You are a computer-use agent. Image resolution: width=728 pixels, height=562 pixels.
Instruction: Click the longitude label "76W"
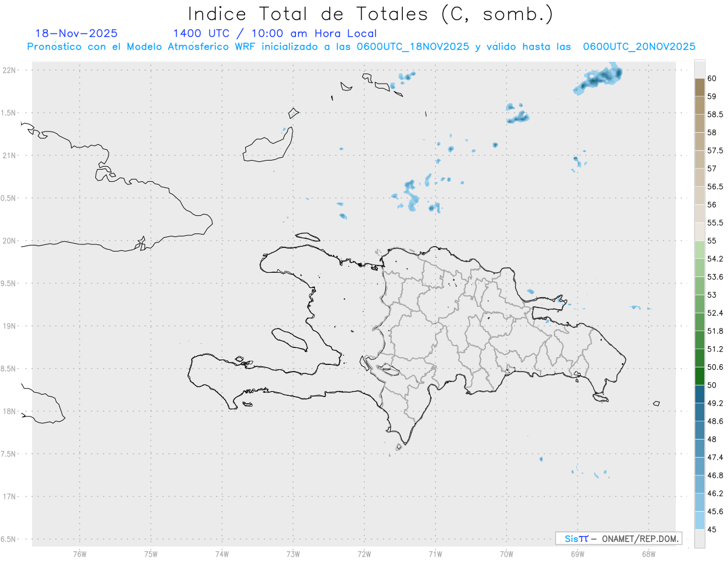click(79, 553)
